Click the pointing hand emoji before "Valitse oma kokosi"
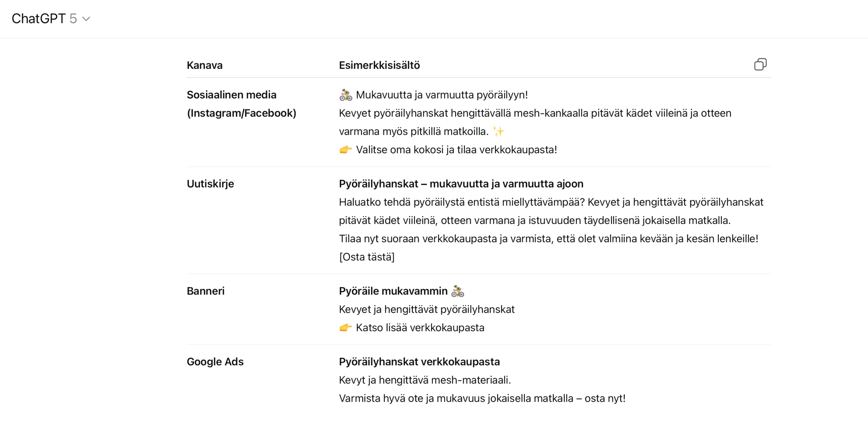This screenshot has width=868, height=440. pos(346,150)
